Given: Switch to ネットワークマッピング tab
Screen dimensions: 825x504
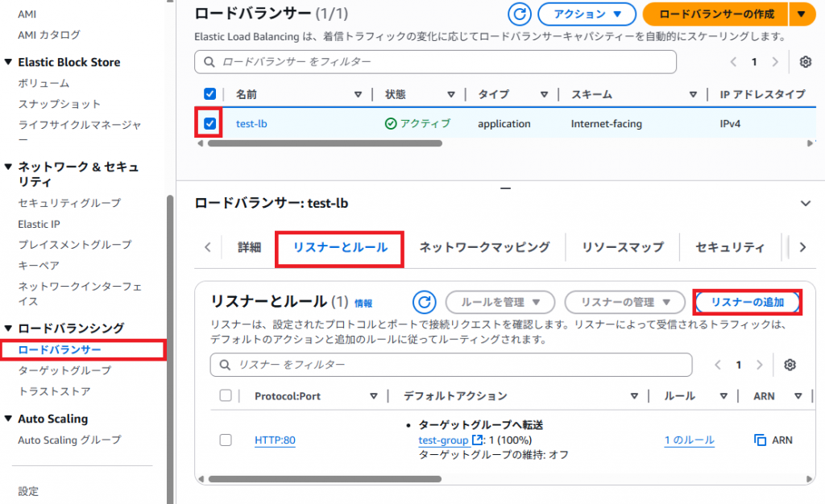Looking at the screenshot, I should pos(484,247).
